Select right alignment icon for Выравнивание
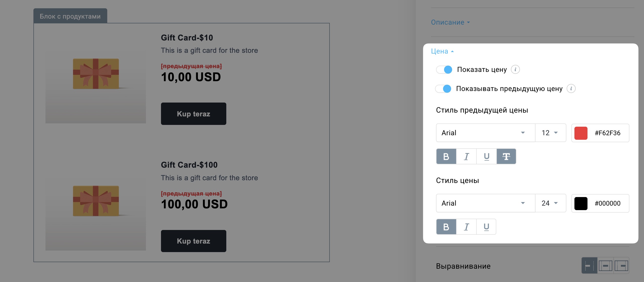 621,265
